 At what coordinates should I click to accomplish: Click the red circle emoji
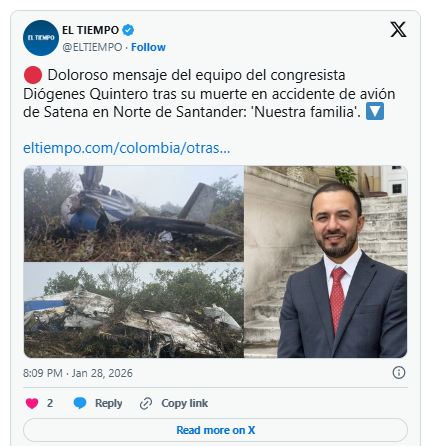33,75
